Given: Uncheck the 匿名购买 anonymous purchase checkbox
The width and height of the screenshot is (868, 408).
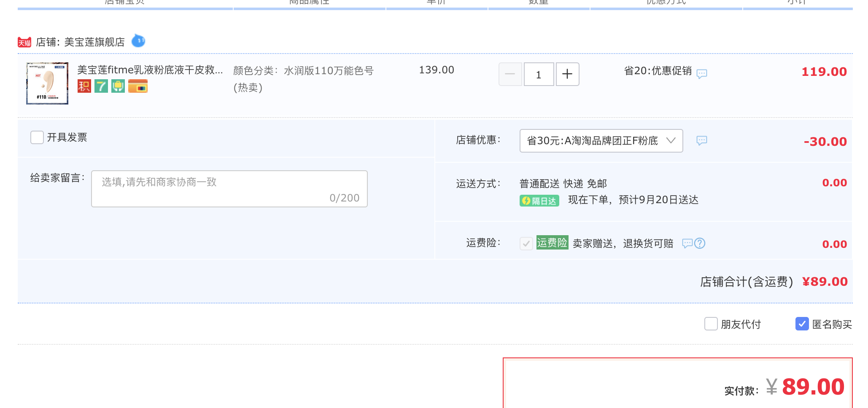Looking at the screenshot, I should pos(802,324).
